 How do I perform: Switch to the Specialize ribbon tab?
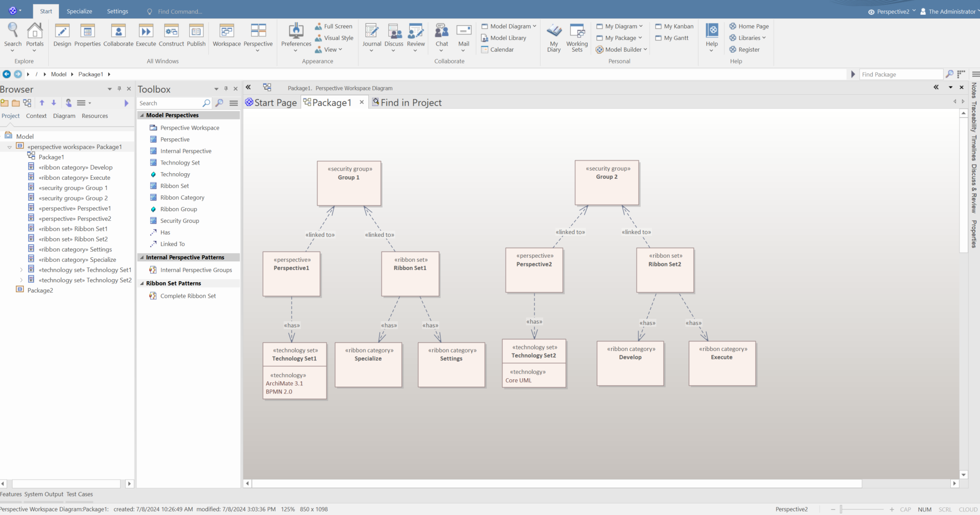coord(79,11)
